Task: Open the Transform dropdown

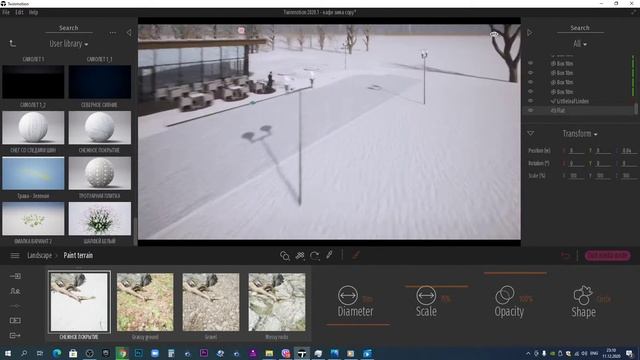Action: point(580,133)
